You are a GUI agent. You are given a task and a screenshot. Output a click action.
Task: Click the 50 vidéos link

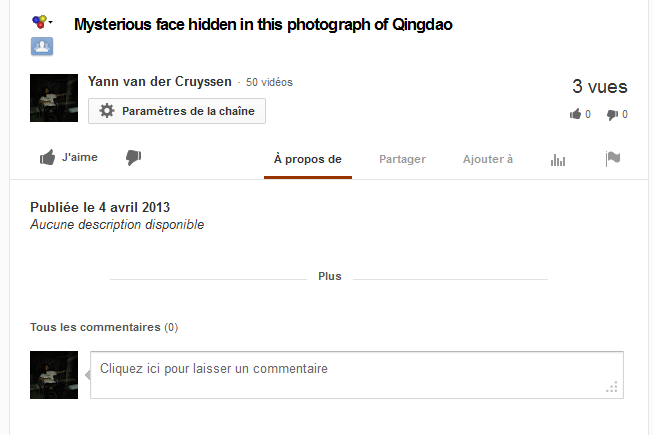click(269, 82)
